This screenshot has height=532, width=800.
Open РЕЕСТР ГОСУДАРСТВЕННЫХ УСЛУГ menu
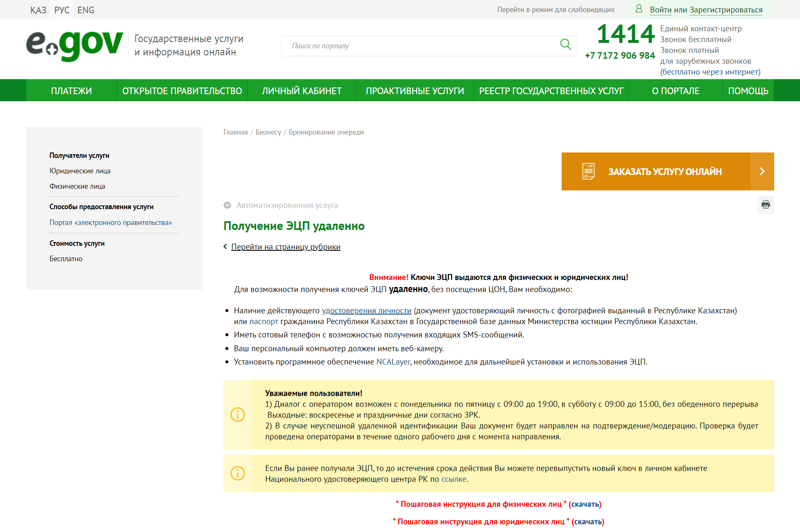click(551, 91)
